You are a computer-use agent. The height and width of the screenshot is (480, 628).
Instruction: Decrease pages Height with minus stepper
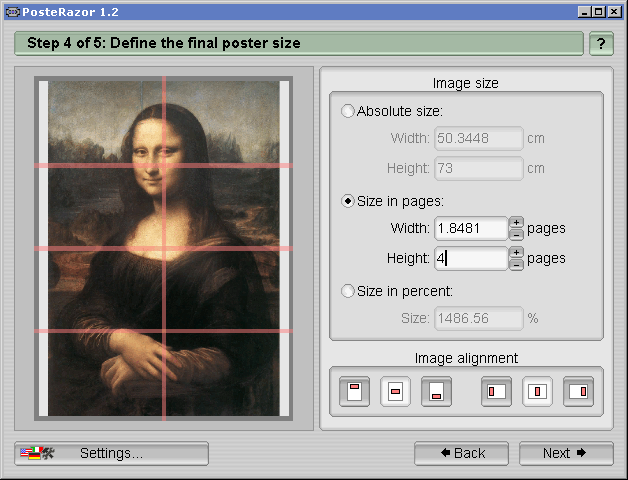[x=516, y=265]
